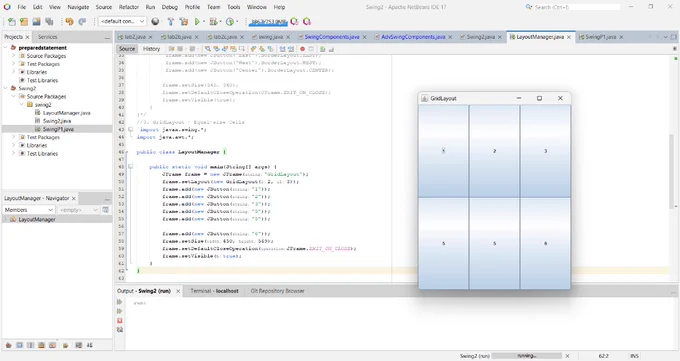Close the lab2b.java editor tab
The width and height of the screenshot is (680, 361).
[x=196, y=37]
